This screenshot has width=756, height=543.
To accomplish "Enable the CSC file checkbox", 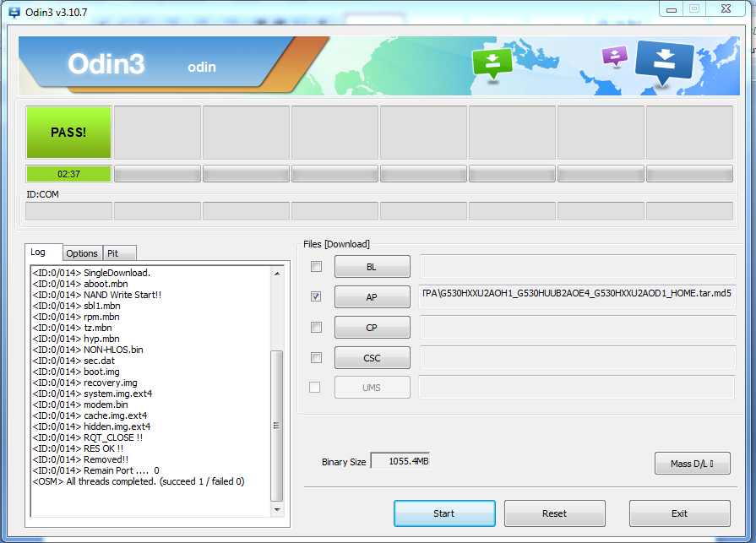I will tap(316, 357).
